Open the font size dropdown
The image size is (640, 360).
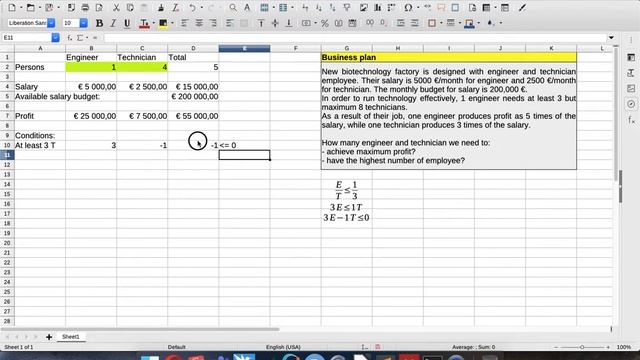pos(83,23)
